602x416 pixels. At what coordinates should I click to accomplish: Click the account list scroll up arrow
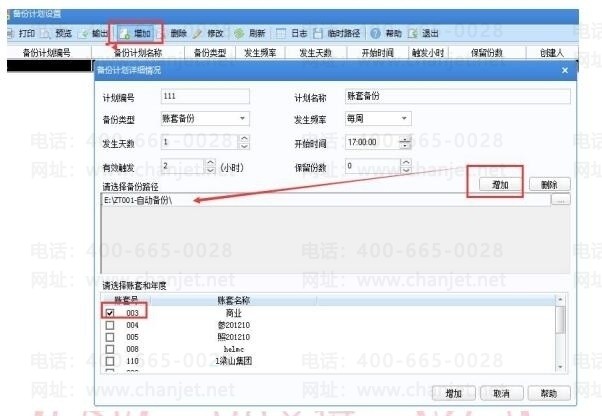[560, 299]
